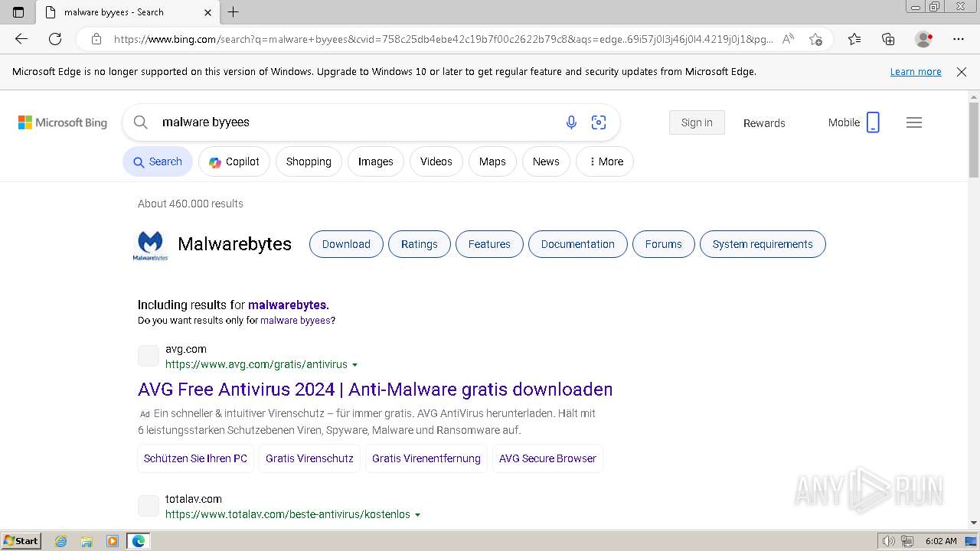Screen dimensions: 980x551
Task: Switch to the Copilot tab
Action: click(x=234, y=161)
